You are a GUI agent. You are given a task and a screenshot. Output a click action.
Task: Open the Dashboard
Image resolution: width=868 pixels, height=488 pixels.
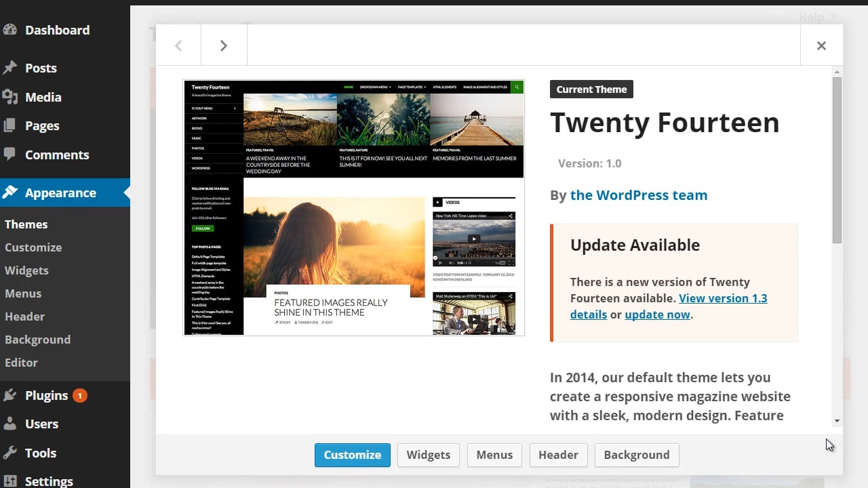pos(9,30)
